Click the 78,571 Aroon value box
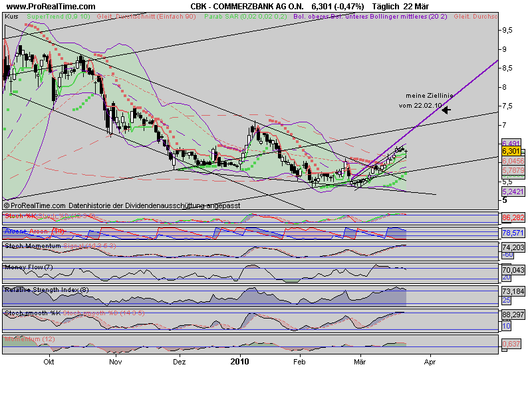 (x=513, y=233)
